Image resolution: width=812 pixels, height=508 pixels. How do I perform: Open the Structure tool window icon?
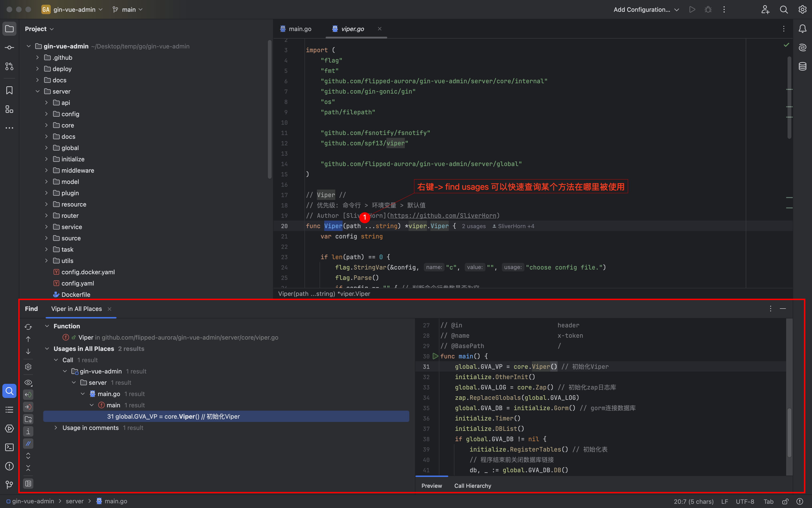9,109
